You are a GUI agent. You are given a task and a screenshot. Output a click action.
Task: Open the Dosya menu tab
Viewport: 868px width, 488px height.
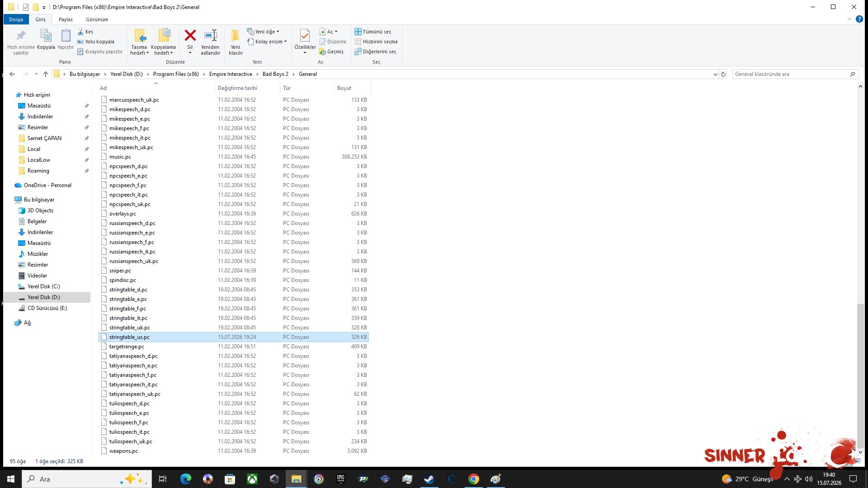pos(16,19)
